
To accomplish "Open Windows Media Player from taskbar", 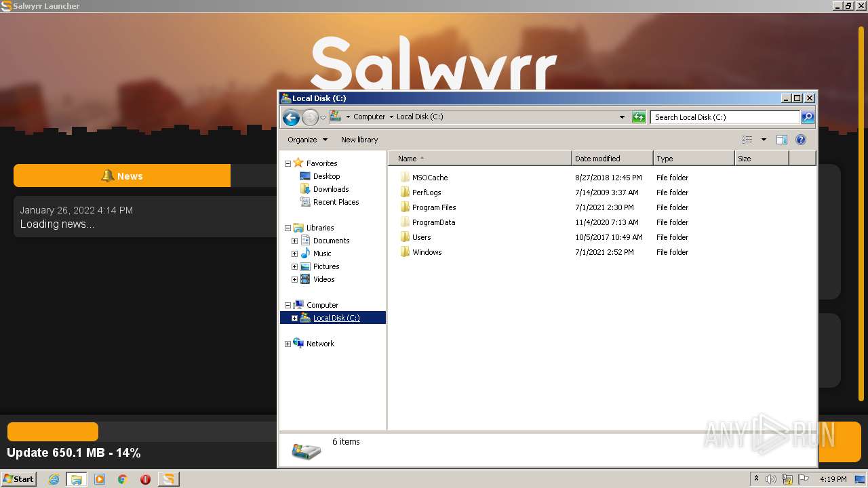I will click(x=100, y=479).
